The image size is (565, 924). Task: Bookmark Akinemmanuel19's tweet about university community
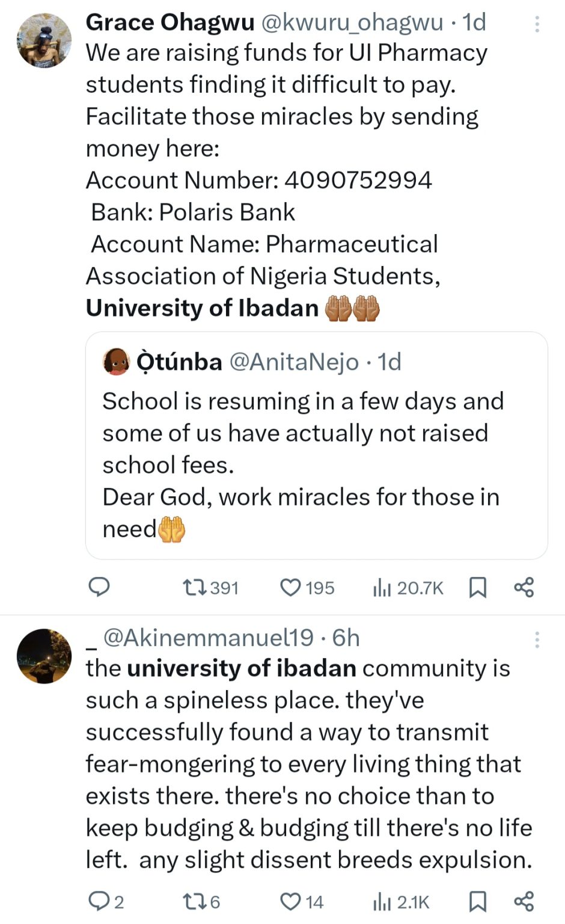point(477,901)
